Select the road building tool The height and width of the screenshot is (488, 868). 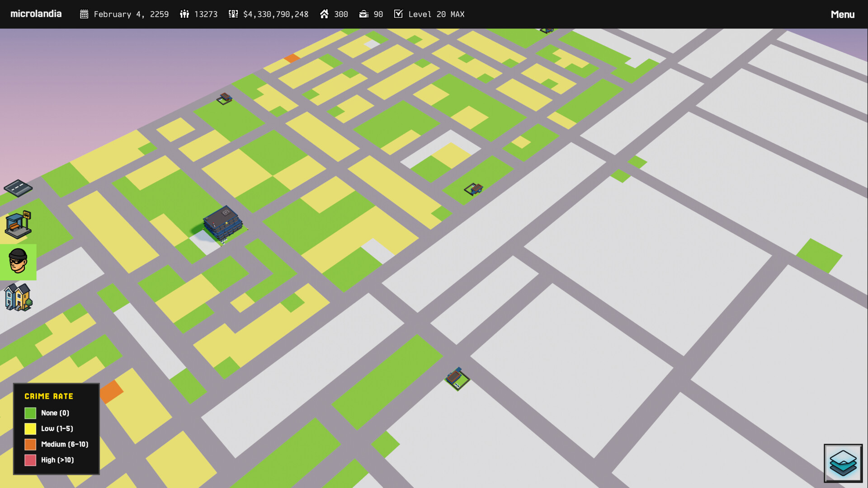18,188
